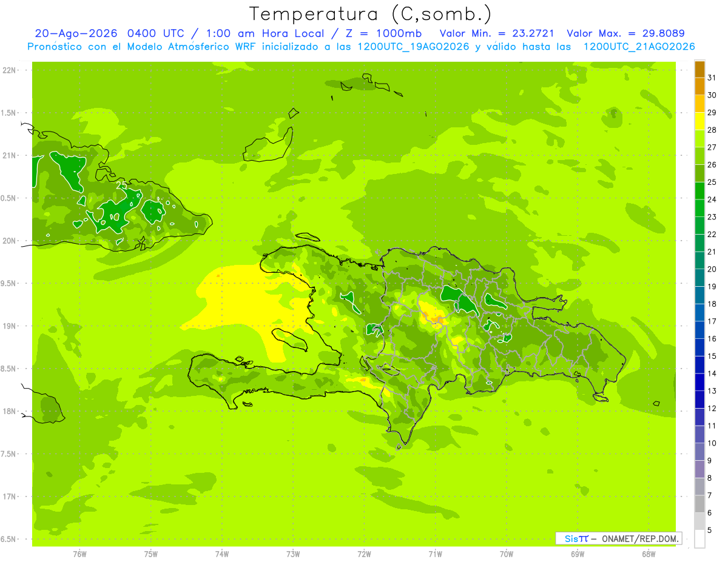Screen dimensions: 728x562
Task: Click the "18N" latitude label
Action: [x=10, y=411]
